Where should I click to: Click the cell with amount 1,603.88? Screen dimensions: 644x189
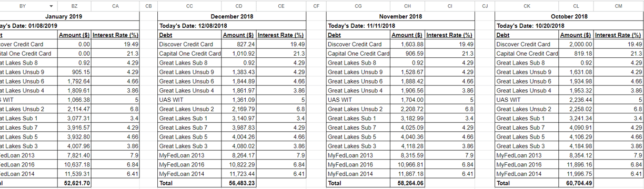click(408, 44)
